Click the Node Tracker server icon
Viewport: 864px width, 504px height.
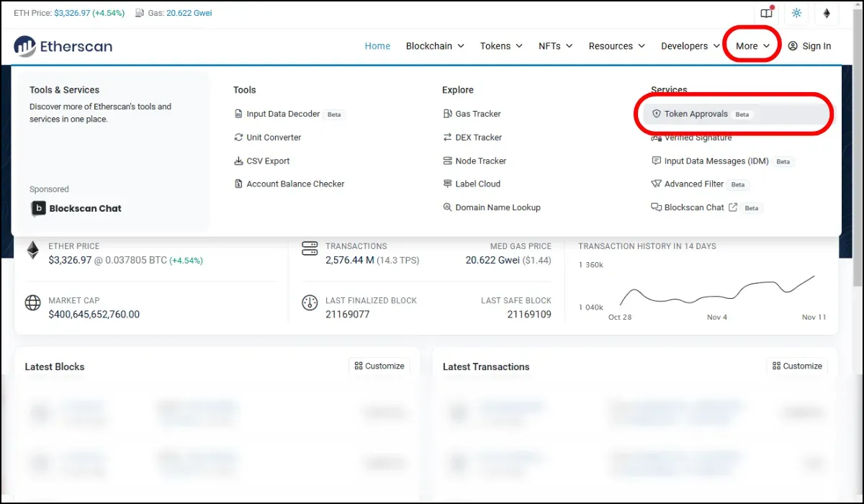coord(448,161)
